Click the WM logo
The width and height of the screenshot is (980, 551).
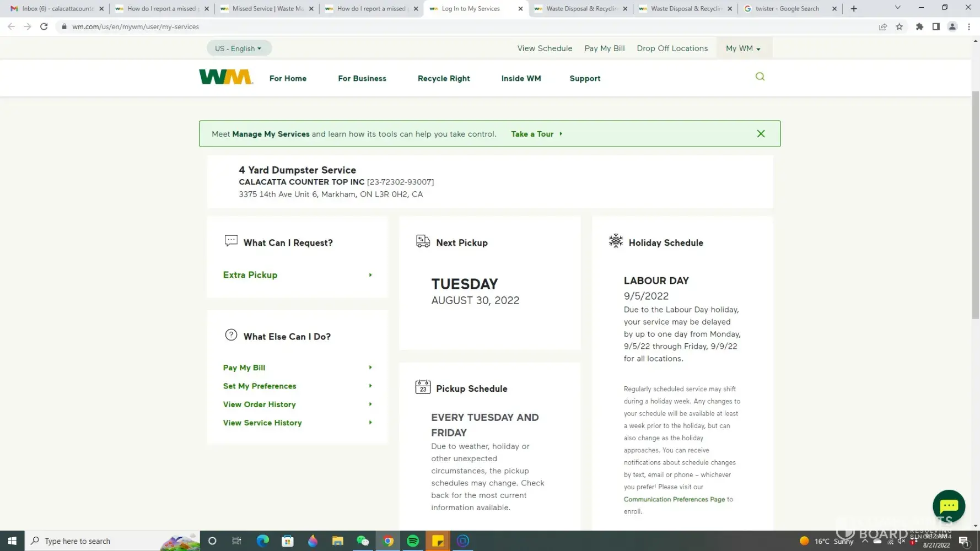(226, 77)
